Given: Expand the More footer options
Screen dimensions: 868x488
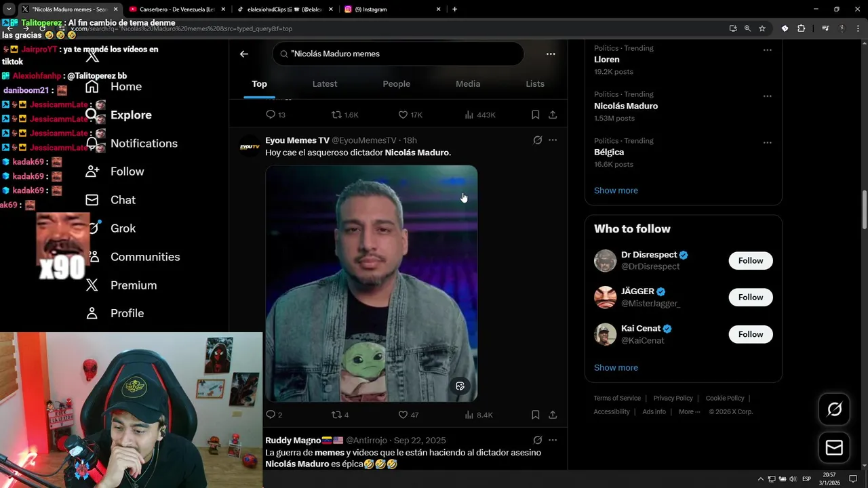Looking at the screenshot, I should pyautogui.click(x=689, y=412).
